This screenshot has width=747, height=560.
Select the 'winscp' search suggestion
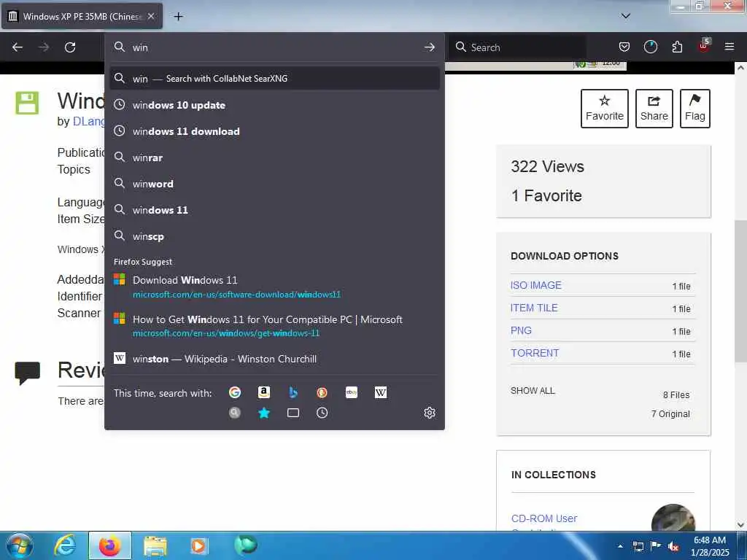coord(274,236)
